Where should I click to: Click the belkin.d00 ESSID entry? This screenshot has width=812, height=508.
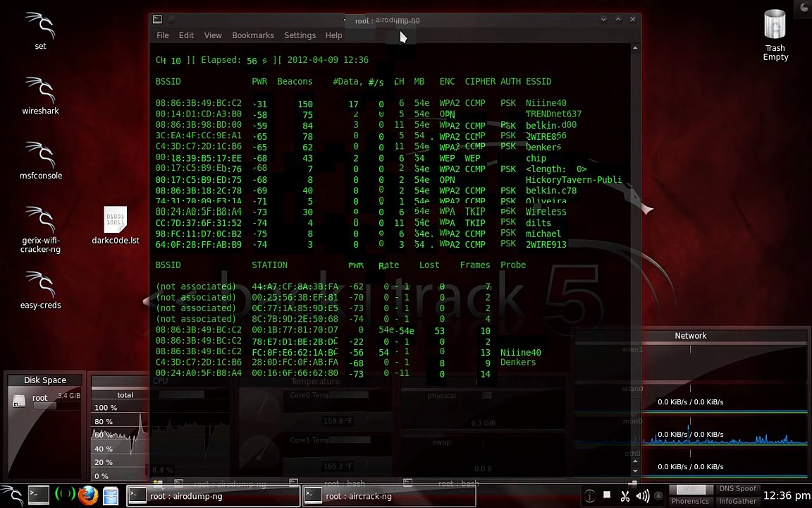click(x=551, y=126)
